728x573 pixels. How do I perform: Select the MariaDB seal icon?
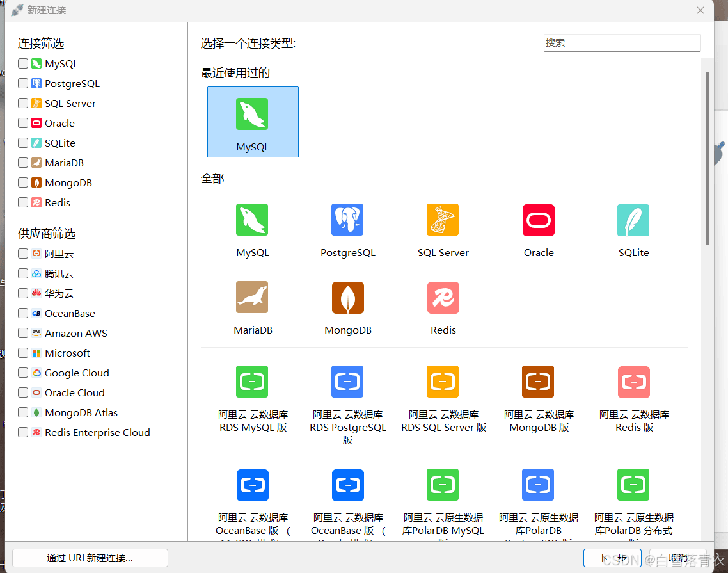click(252, 298)
